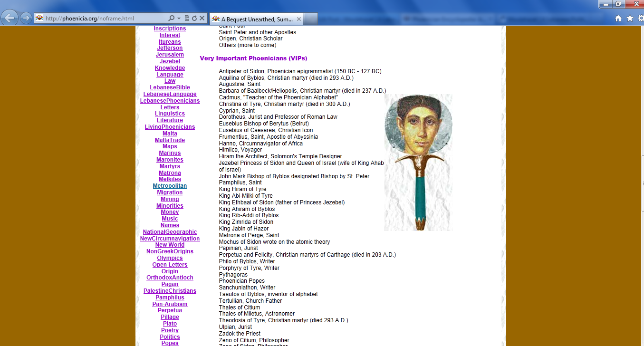644x346 pixels.
Task: Click the phoenicia.org URL address field
Action: point(105,19)
